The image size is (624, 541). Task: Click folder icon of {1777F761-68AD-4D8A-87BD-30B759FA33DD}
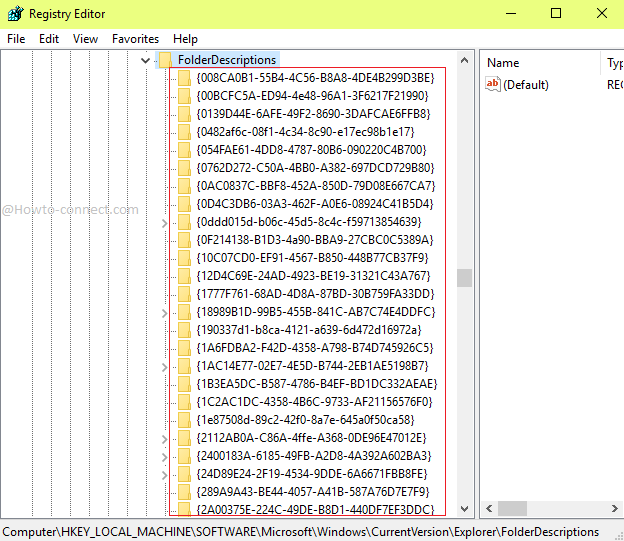[x=184, y=294]
